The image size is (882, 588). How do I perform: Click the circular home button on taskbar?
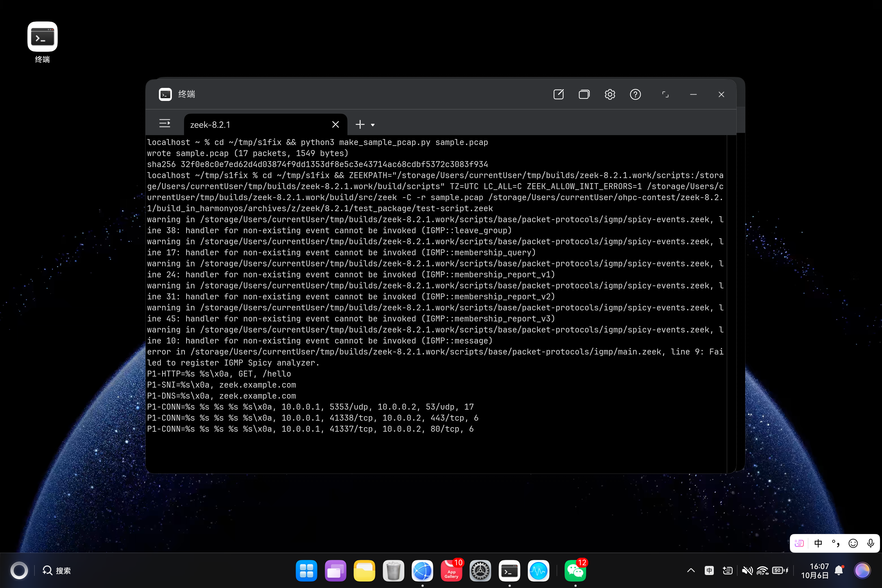[x=19, y=570]
